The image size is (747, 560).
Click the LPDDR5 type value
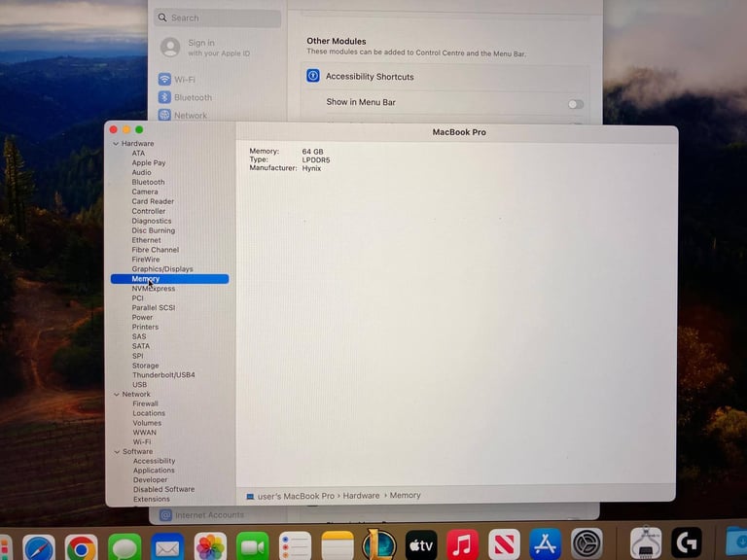316,160
